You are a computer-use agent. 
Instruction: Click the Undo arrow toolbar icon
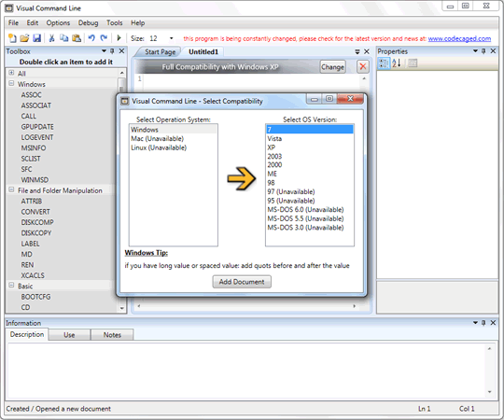[x=91, y=38]
